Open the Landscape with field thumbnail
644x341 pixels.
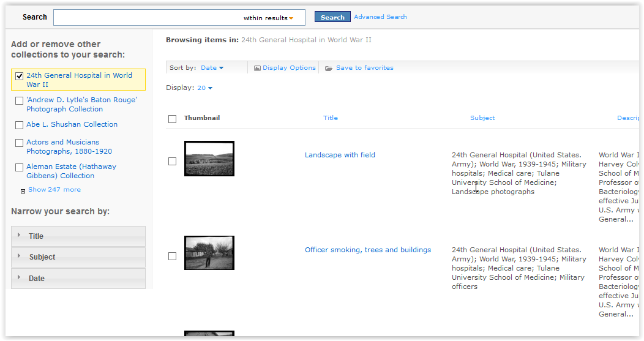209,159
